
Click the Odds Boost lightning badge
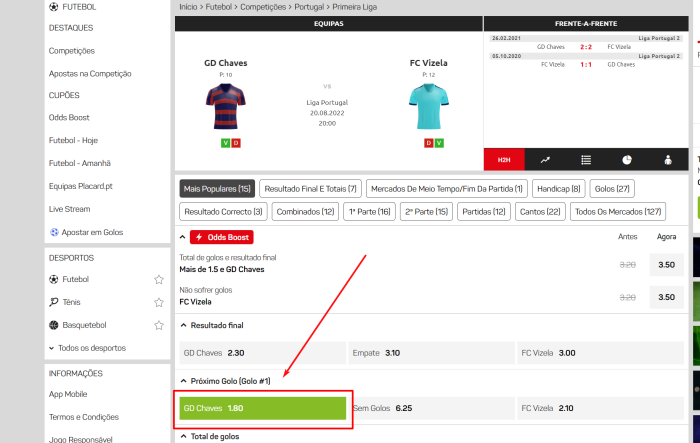point(222,237)
